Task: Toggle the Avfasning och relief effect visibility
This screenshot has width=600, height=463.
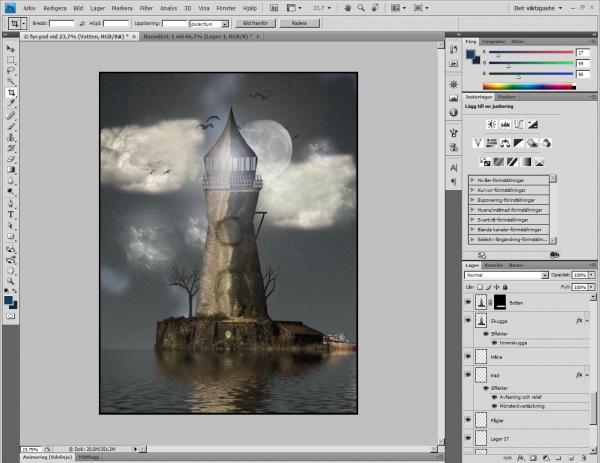Action: tap(494, 397)
